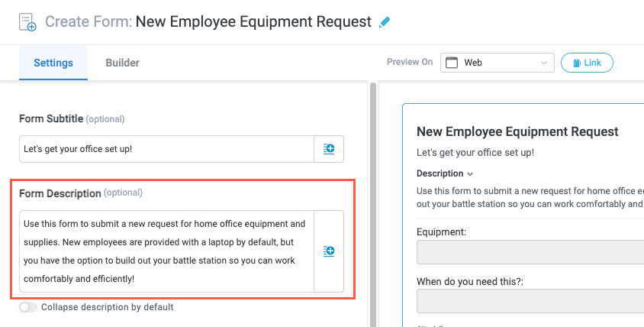Click the Create Form document icon
The width and height of the screenshot is (644, 327).
(x=27, y=22)
